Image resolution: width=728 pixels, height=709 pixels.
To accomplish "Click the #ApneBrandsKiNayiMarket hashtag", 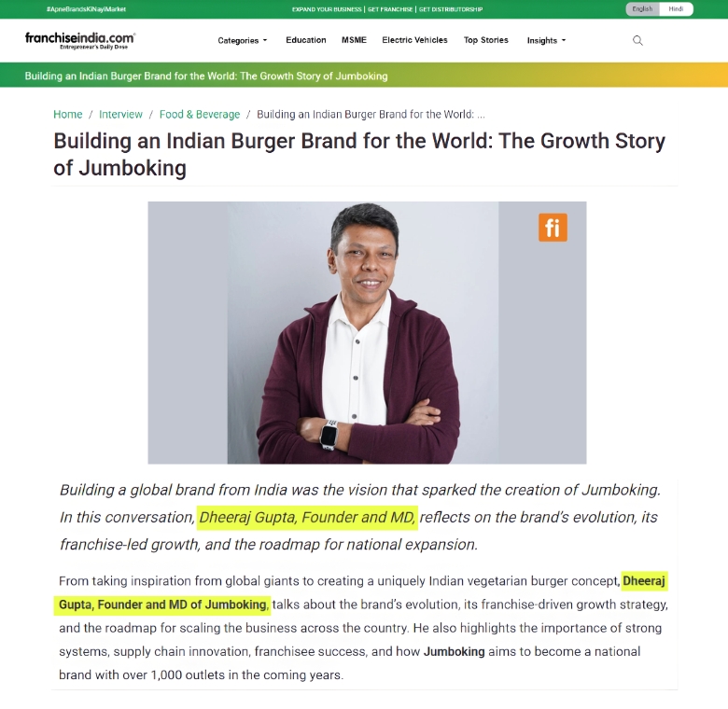I will (87, 9).
